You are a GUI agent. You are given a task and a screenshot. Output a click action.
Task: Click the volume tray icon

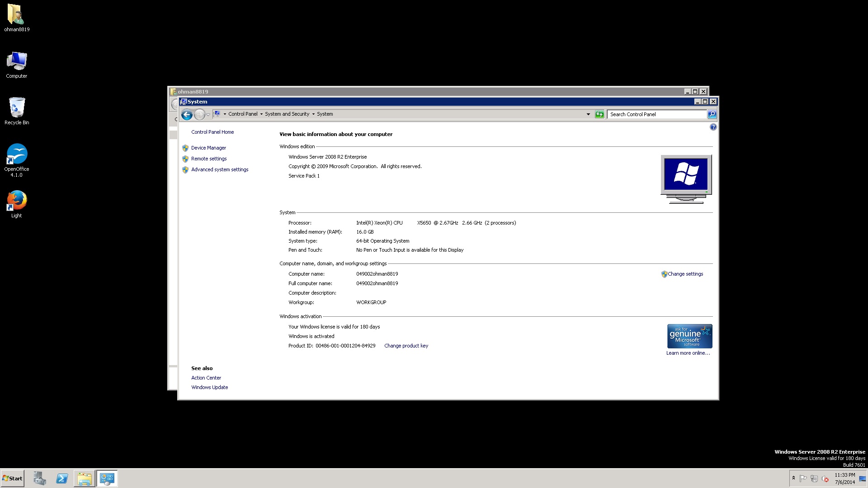825,479
